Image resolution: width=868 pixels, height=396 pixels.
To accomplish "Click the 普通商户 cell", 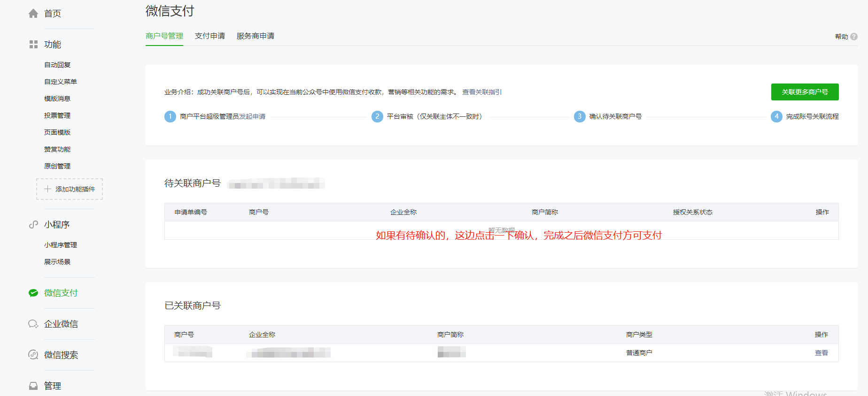I will [639, 353].
